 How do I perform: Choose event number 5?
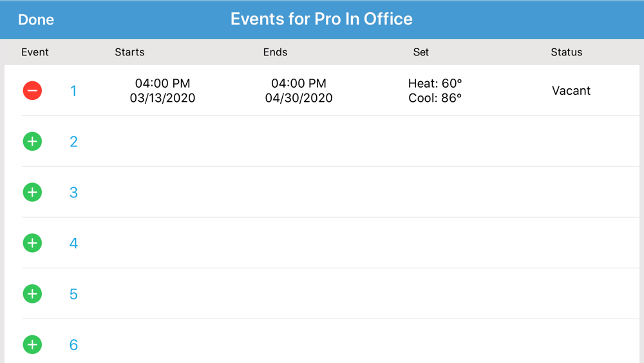(73, 295)
